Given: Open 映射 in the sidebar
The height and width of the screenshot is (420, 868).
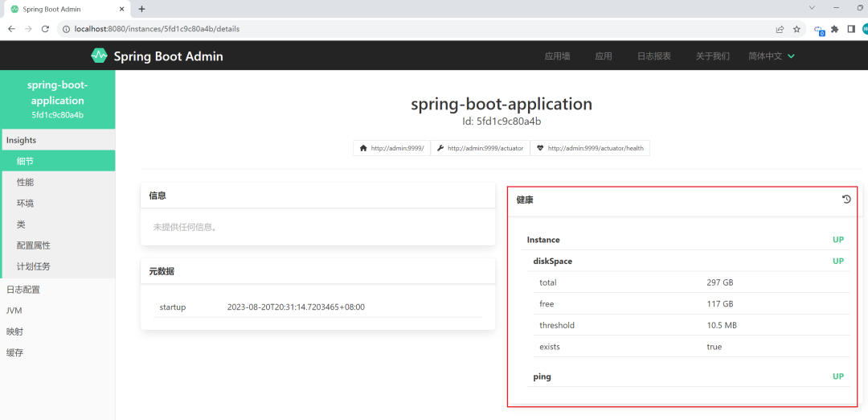Looking at the screenshot, I should click(x=58, y=331).
